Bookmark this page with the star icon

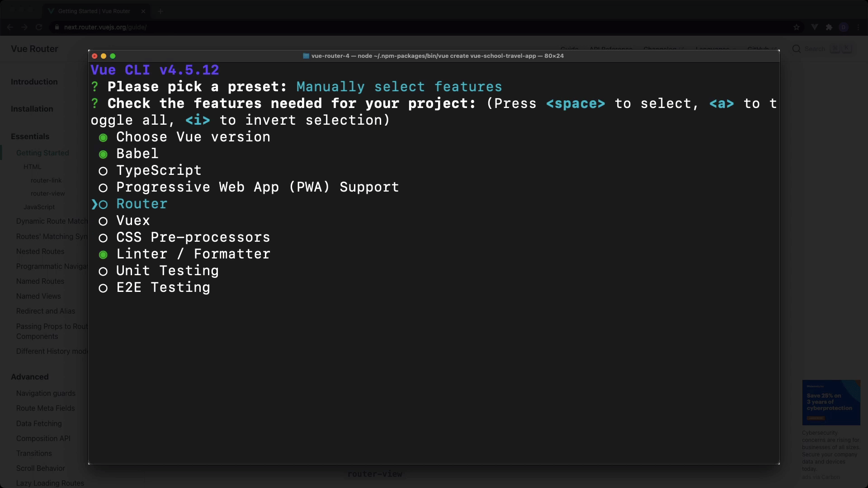797,27
